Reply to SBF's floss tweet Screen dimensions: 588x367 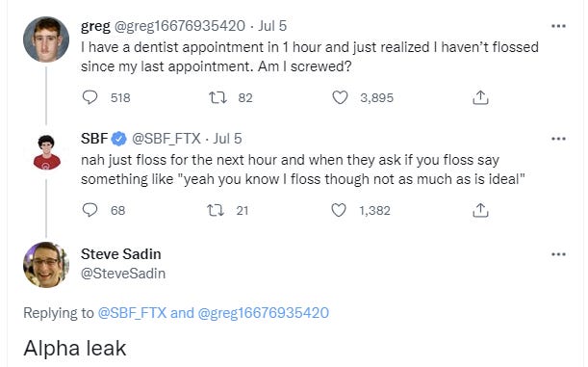[x=90, y=210]
